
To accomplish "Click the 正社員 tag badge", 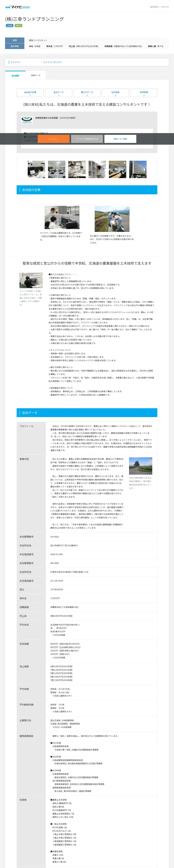I will tap(9, 26).
